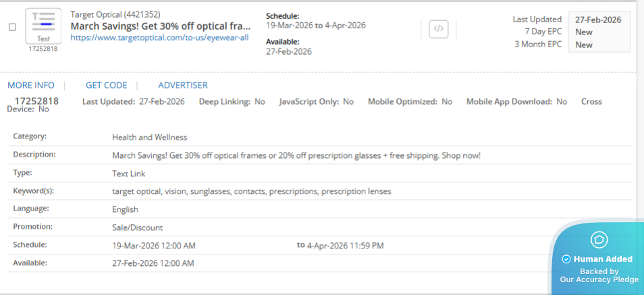
Task: Open the March Savings link title
Action: (161, 26)
